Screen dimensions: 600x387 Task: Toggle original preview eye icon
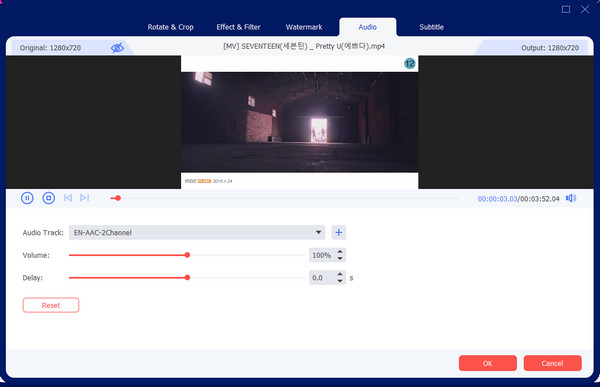tap(117, 48)
